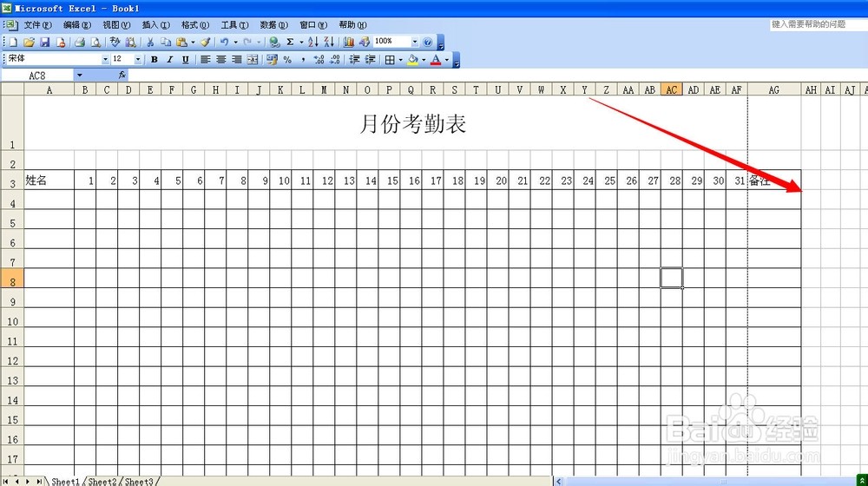Apply Percent style
This screenshot has width=868, height=486.
click(287, 60)
